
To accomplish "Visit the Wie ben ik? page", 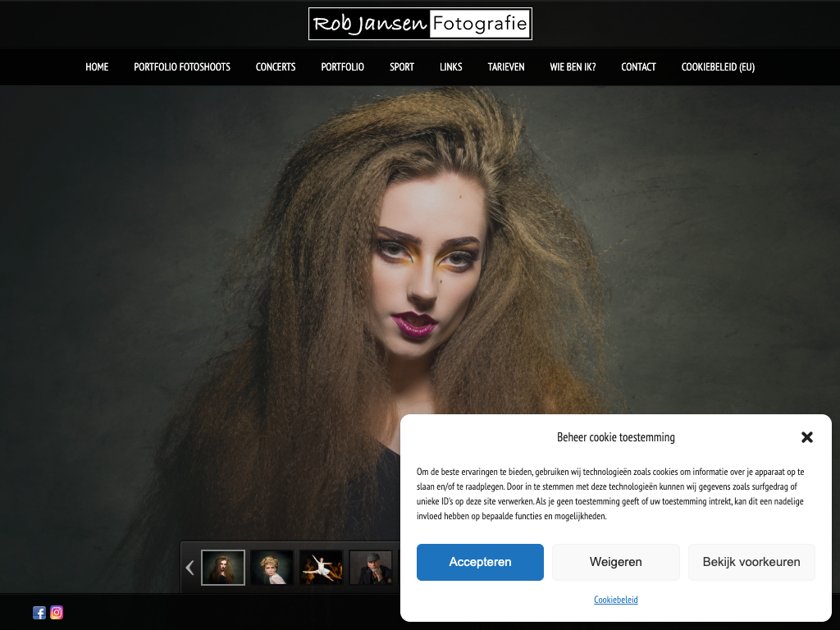I will coord(573,67).
